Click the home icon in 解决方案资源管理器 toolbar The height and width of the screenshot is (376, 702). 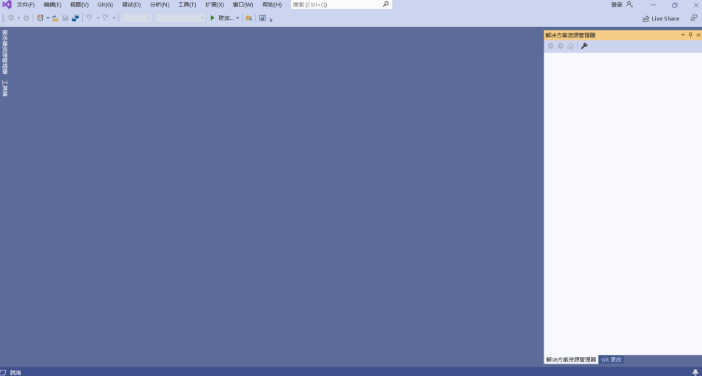click(570, 46)
